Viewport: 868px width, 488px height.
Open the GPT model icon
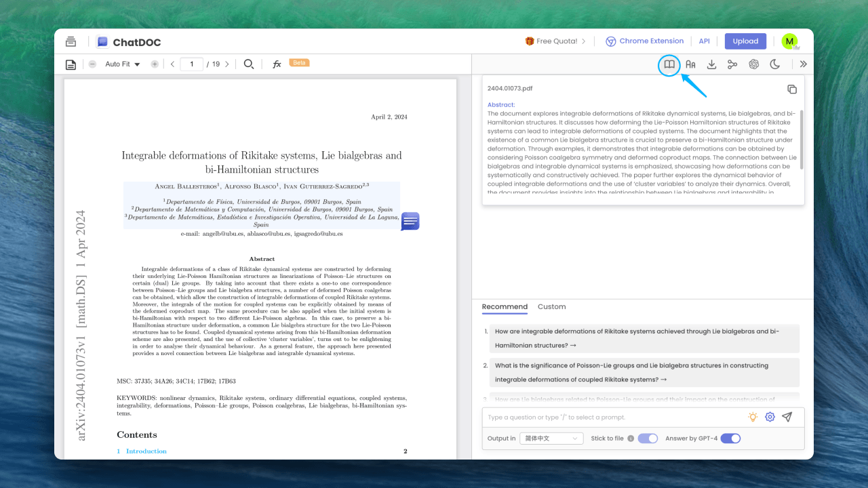pyautogui.click(x=753, y=64)
